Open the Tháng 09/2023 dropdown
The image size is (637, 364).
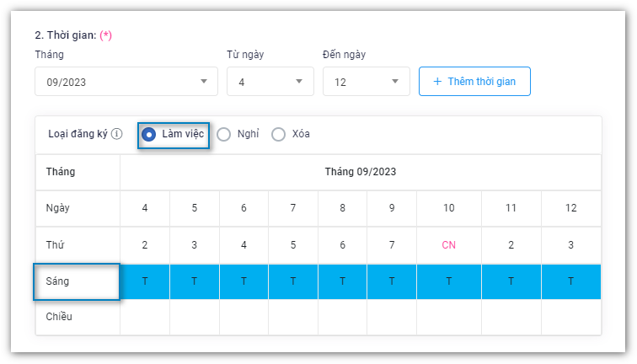tap(126, 82)
